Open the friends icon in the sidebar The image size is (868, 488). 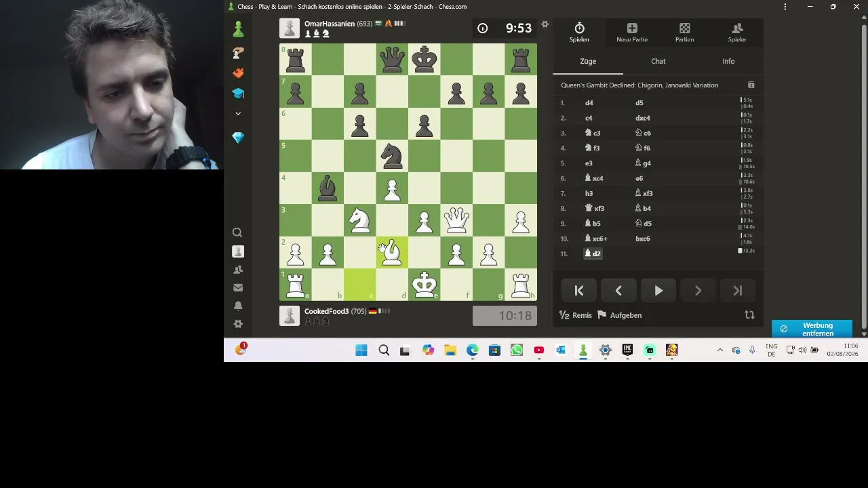click(x=238, y=270)
